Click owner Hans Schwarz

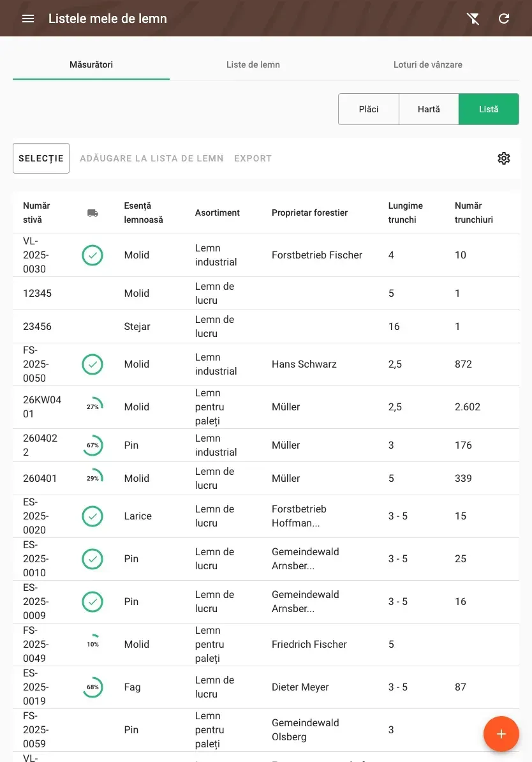pos(304,364)
